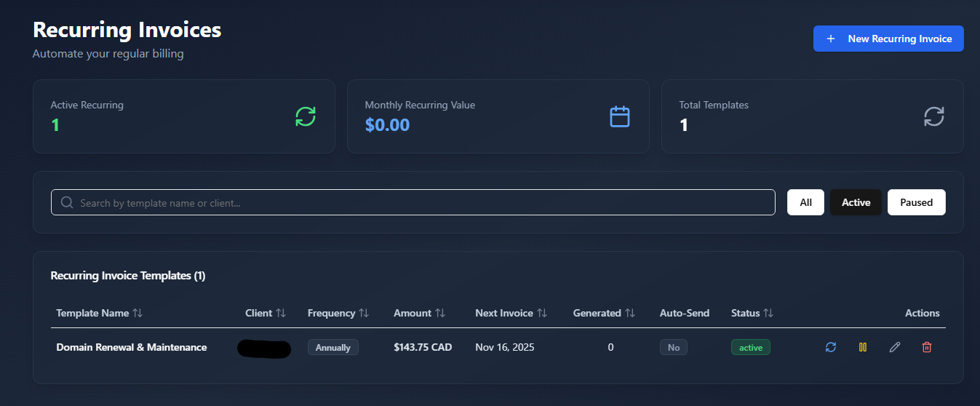Sort table by Amount arrows
980x406 pixels.
coord(440,313)
